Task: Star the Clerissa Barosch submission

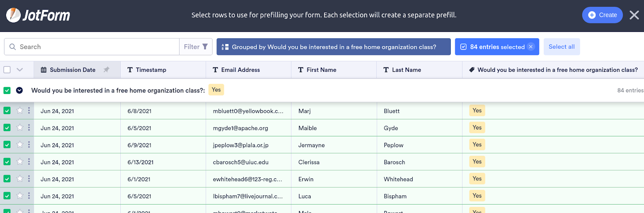Action: (20, 162)
